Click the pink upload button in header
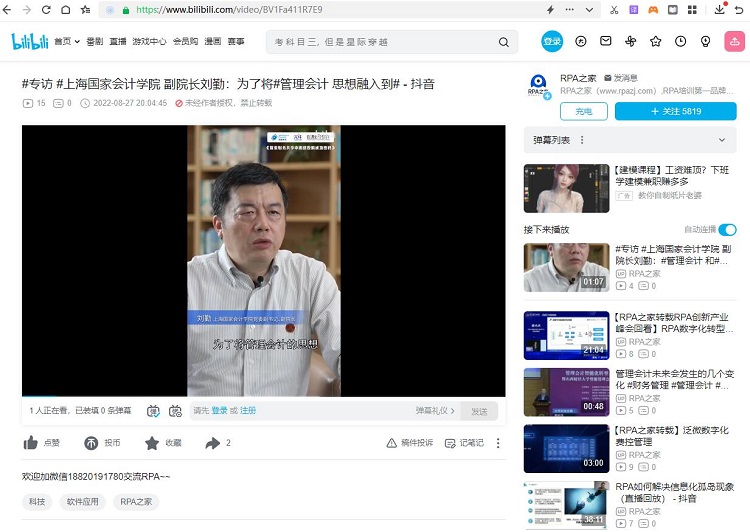 735,41
